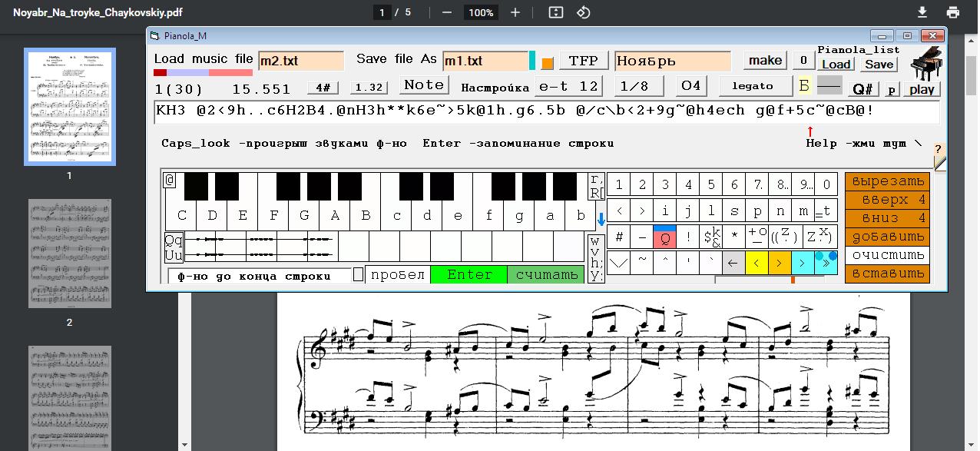Click the O4 octave button
The height and width of the screenshot is (451, 980).
point(690,86)
